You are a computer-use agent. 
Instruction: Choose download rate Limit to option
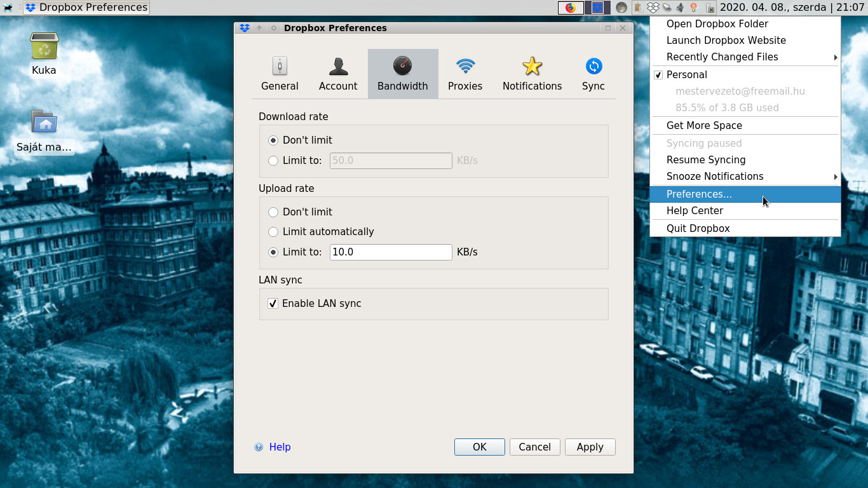[x=295, y=161]
